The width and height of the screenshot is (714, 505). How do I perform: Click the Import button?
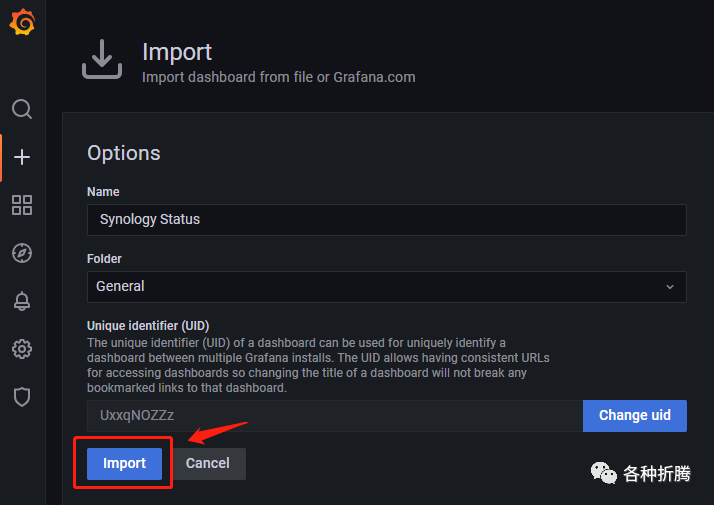124,463
